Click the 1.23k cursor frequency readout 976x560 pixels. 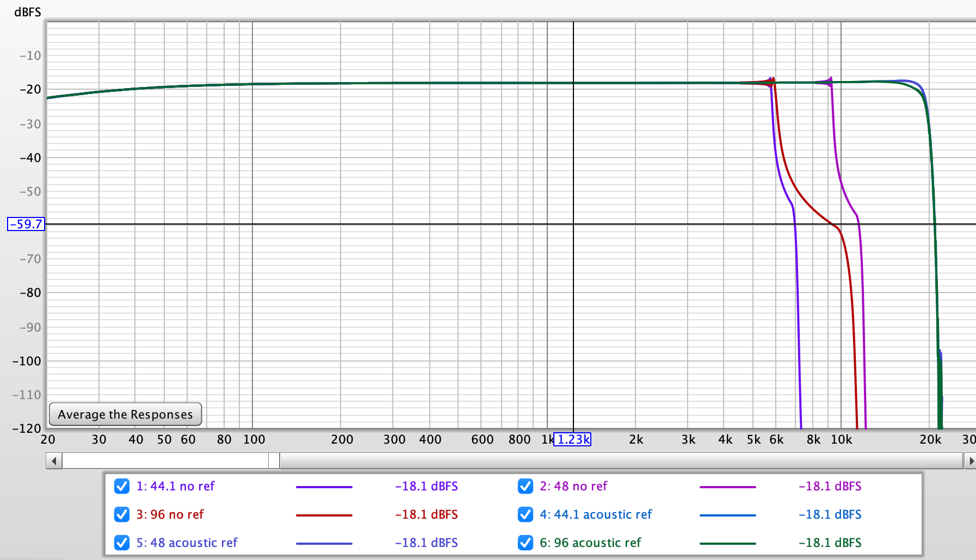tap(572, 439)
